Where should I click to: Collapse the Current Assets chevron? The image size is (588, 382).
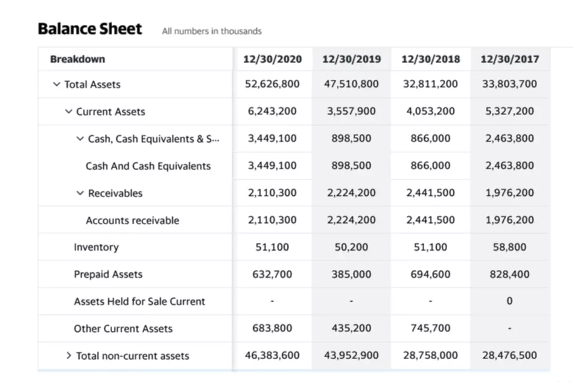click(69, 112)
